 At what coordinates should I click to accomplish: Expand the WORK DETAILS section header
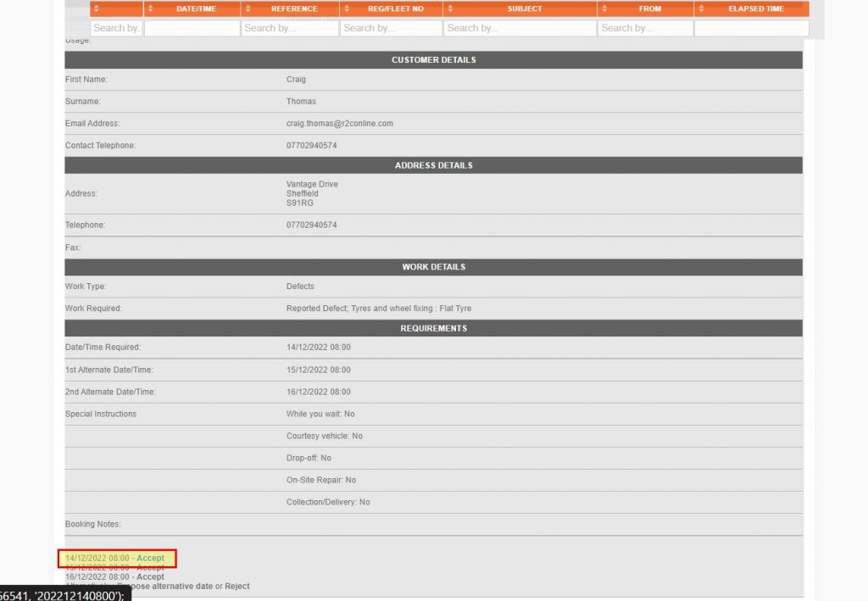434,266
